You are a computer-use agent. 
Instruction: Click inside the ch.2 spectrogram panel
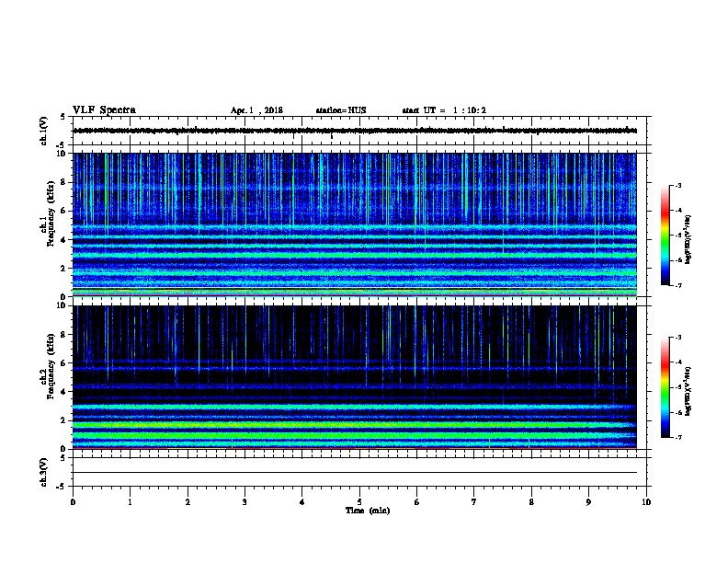(x=355, y=377)
